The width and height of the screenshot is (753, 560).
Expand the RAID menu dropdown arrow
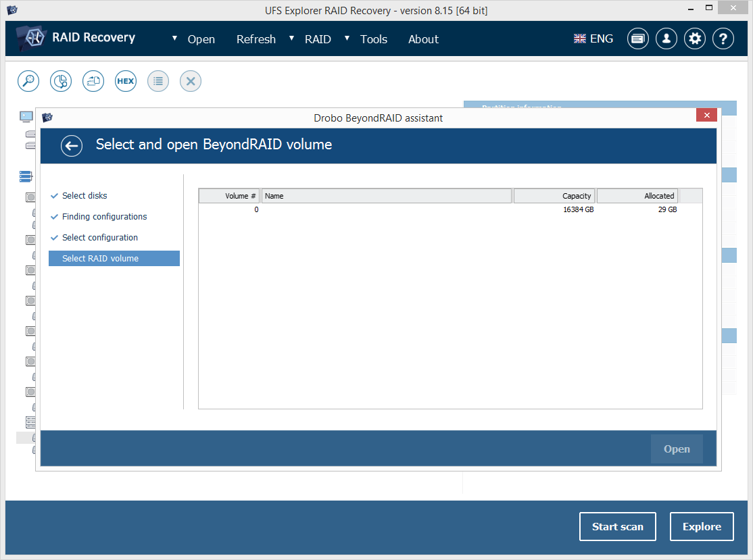291,38
